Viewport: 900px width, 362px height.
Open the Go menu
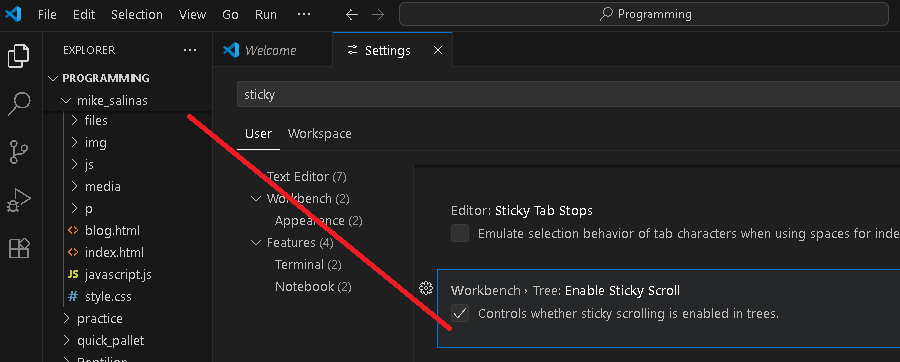point(230,15)
